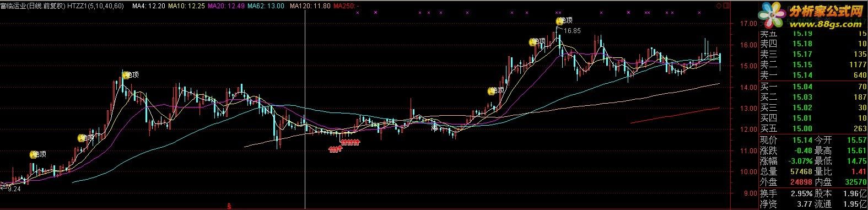
Task: Select the 卖三 15.17 ask row
Action: pyautogui.click(x=813, y=55)
